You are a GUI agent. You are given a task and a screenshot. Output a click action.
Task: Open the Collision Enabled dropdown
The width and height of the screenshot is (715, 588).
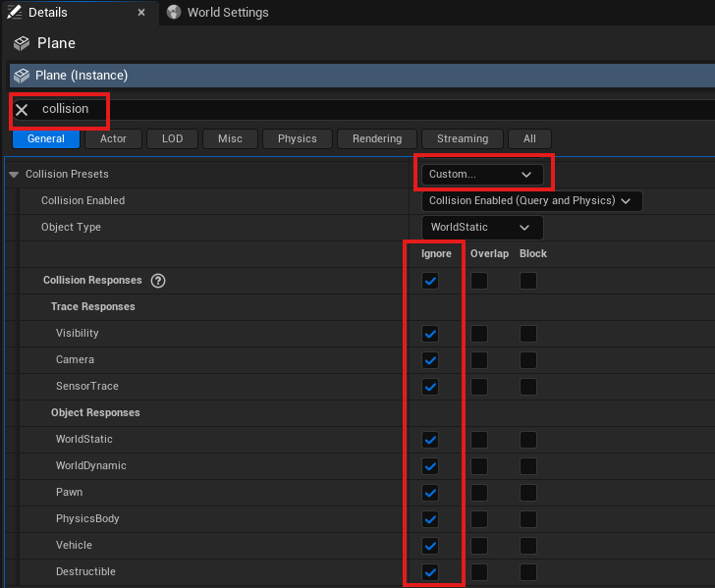pos(531,200)
